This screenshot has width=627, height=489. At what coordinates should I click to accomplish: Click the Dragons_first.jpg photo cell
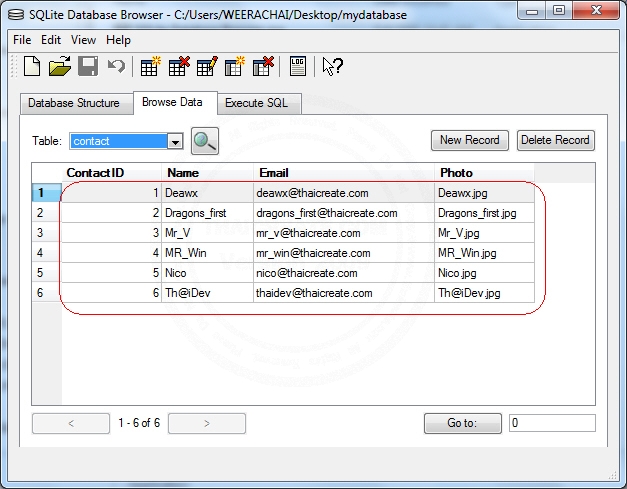(x=484, y=213)
